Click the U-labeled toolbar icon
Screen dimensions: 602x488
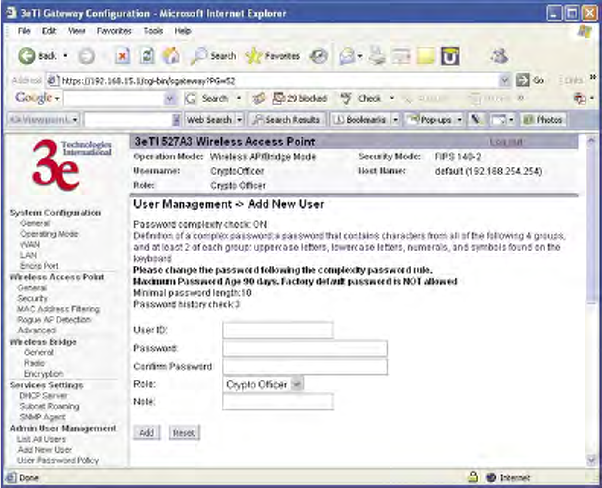click(450, 56)
